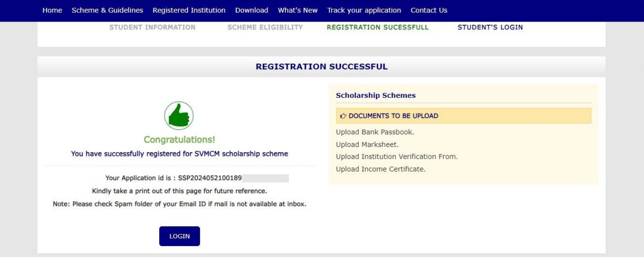
Task: Click the LOGIN button
Action: [179, 236]
